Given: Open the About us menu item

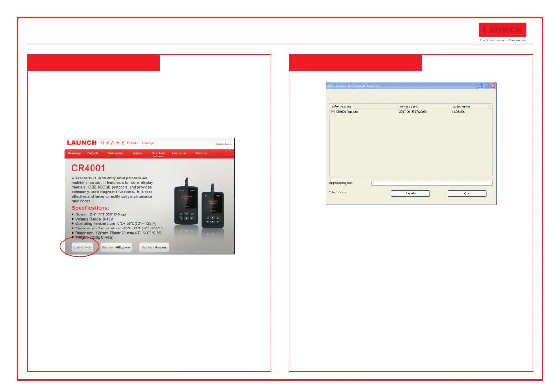Looking at the screenshot, I should 201,153.
